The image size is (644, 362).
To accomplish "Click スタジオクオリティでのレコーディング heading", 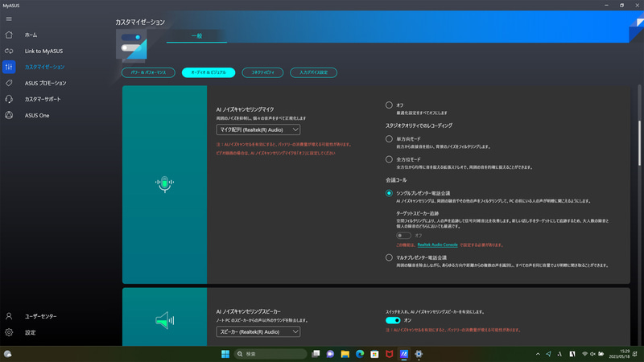I will (419, 125).
